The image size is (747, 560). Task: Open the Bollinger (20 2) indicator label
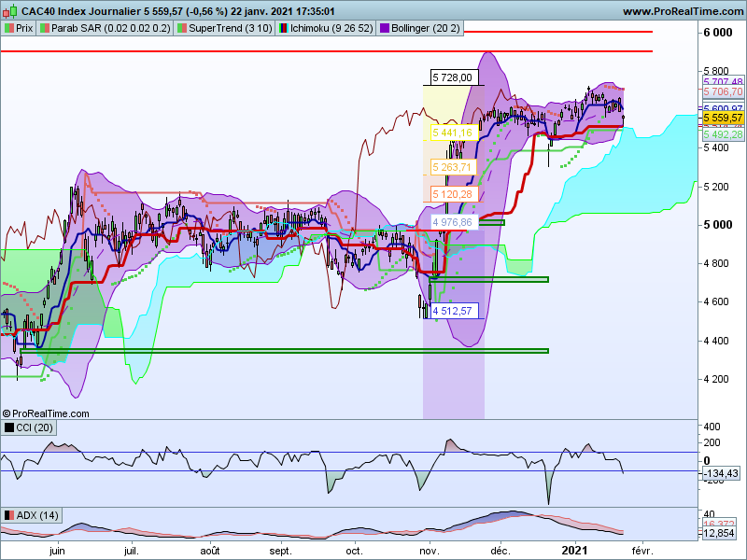419,28
